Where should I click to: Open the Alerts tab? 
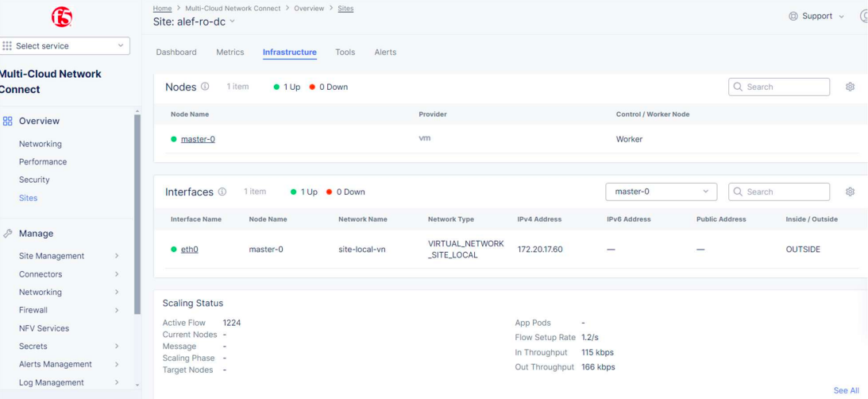tap(385, 52)
